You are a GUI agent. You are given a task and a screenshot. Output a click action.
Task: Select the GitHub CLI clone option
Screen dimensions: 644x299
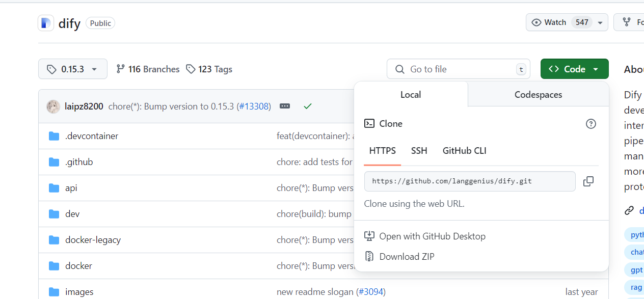click(x=465, y=151)
